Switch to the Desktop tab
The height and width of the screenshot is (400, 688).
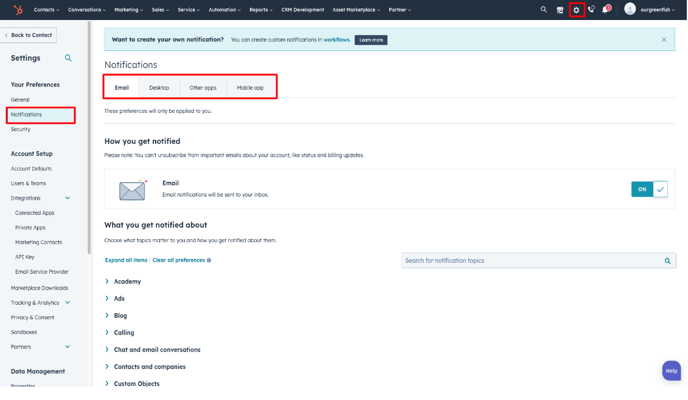(159, 88)
